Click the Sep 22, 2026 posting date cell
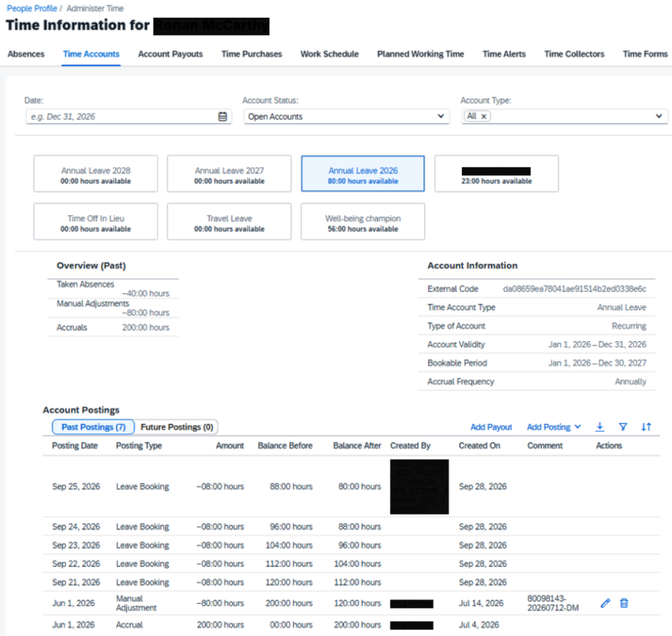 (76, 564)
